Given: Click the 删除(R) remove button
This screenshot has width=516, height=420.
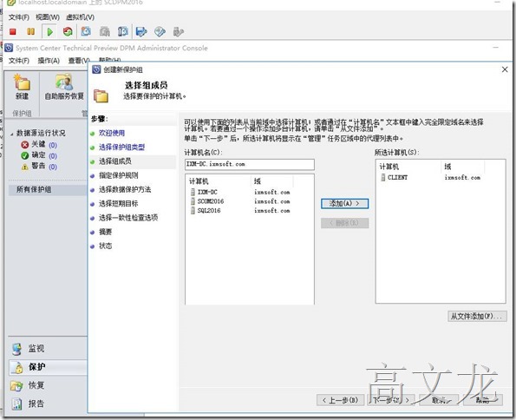Looking at the screenshot, I should tap(344, 223).
